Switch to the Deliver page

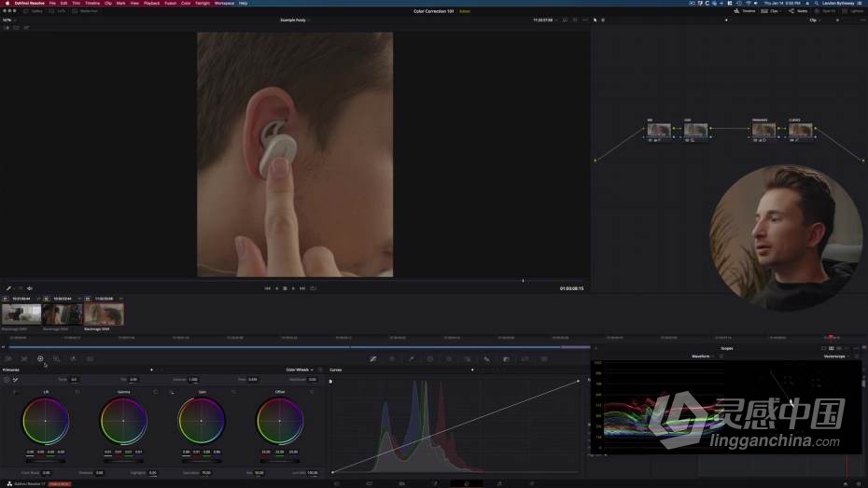pos(531,483)
